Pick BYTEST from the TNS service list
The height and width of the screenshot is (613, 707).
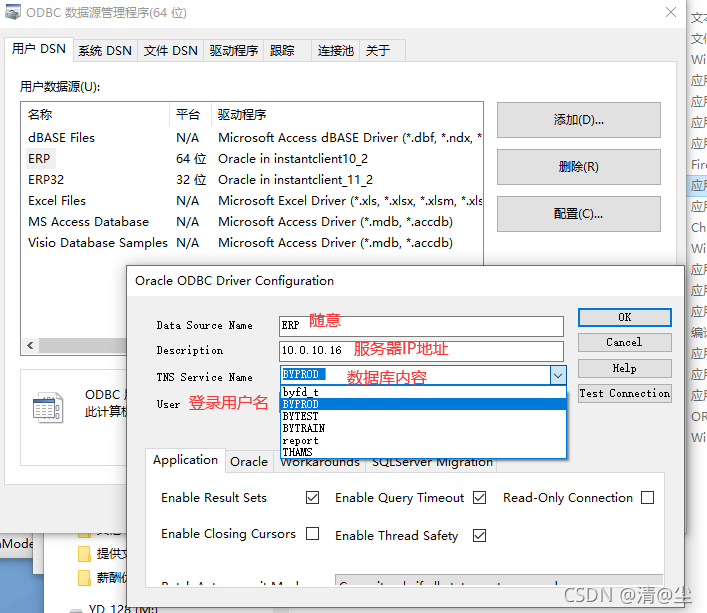coord(423,416)
